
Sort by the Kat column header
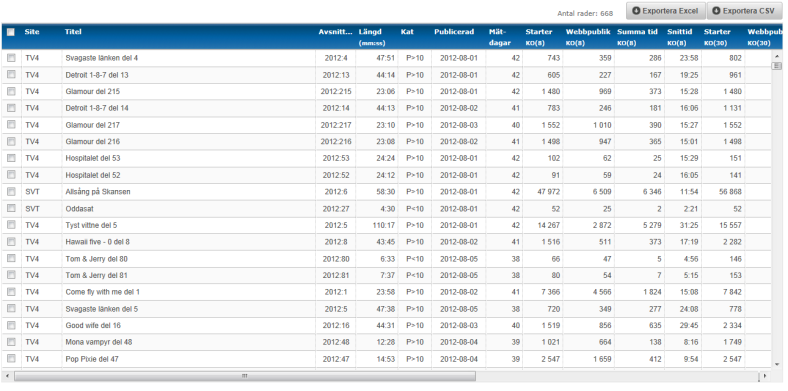pos(407,32)
